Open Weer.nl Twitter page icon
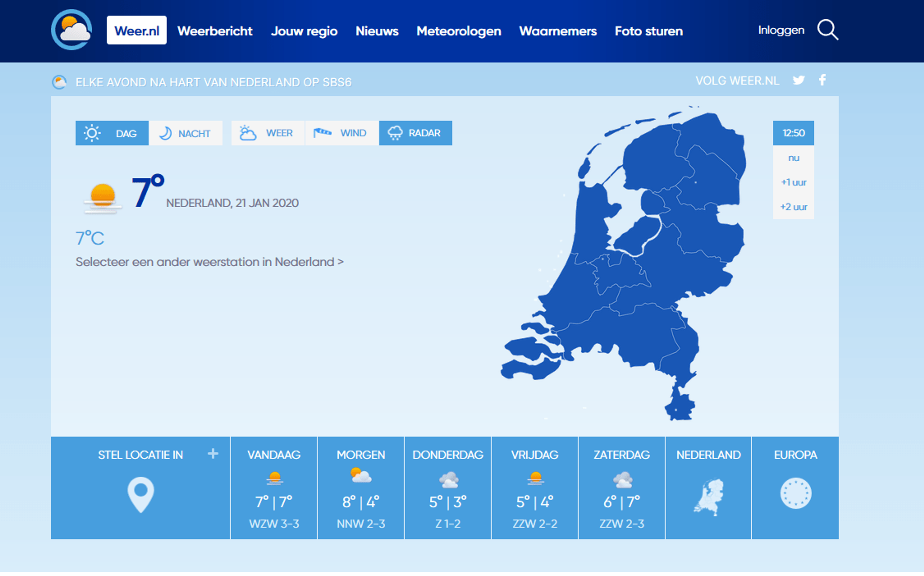The image size is (924, 576). coord(799,80)
